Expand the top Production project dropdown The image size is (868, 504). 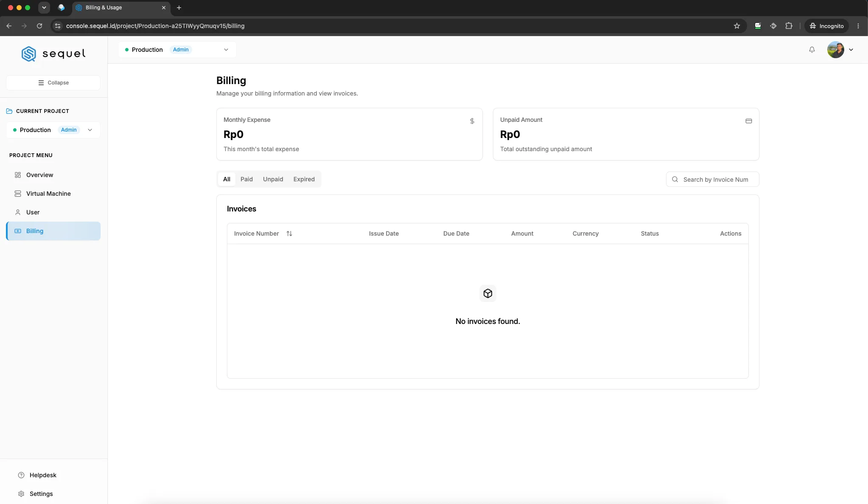click(x=177, y=50)
